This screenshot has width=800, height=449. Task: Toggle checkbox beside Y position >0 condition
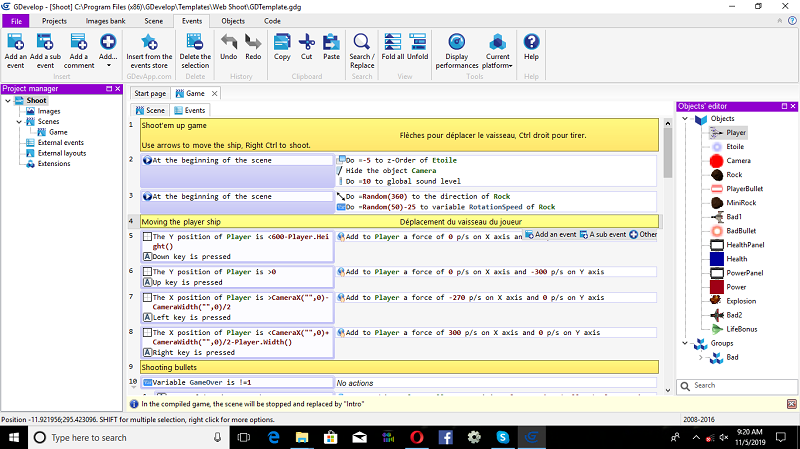[x=148, y=271]
